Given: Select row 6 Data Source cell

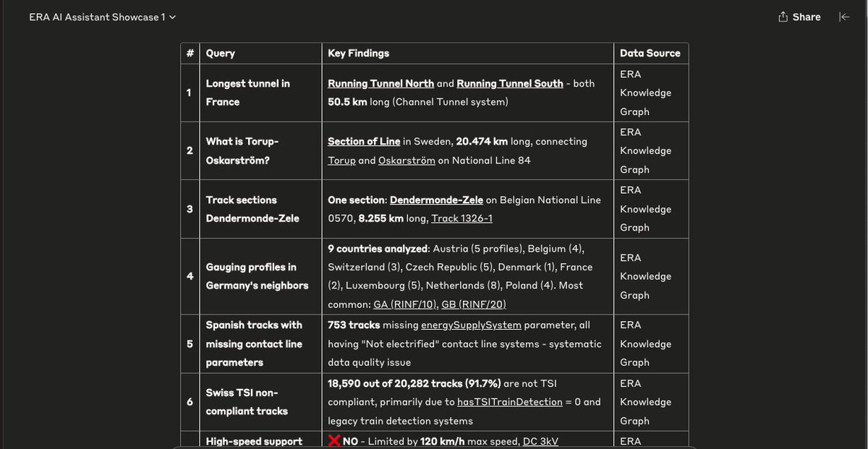Looking at the screenshot, I should point(650,402).
